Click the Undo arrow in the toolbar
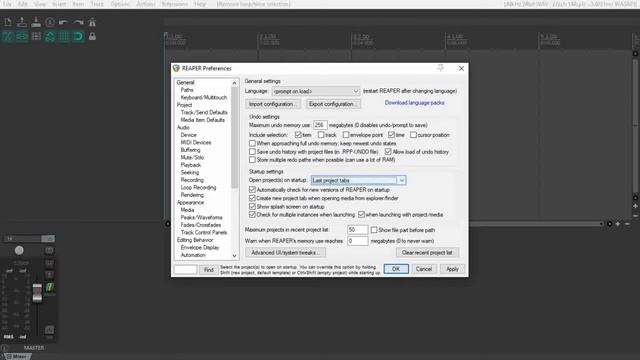The image size is (640, 360). (x=64, y=22)
